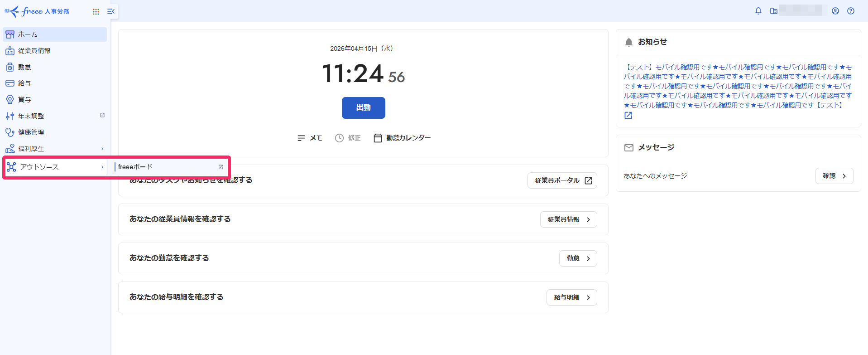Open the help question mark icon
Screen dimensions: 868x355
[x=851, y=11]
